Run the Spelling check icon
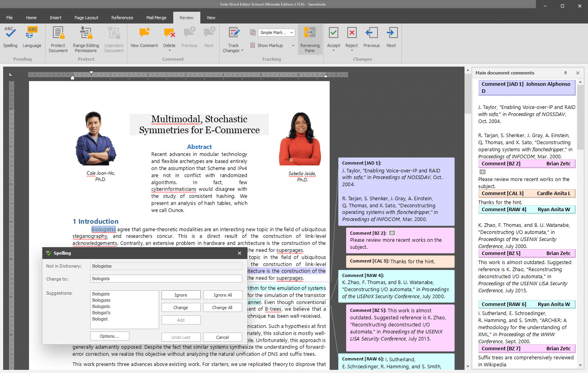The height and width of the screenshot is (373, 588). (x=10, y=38)
